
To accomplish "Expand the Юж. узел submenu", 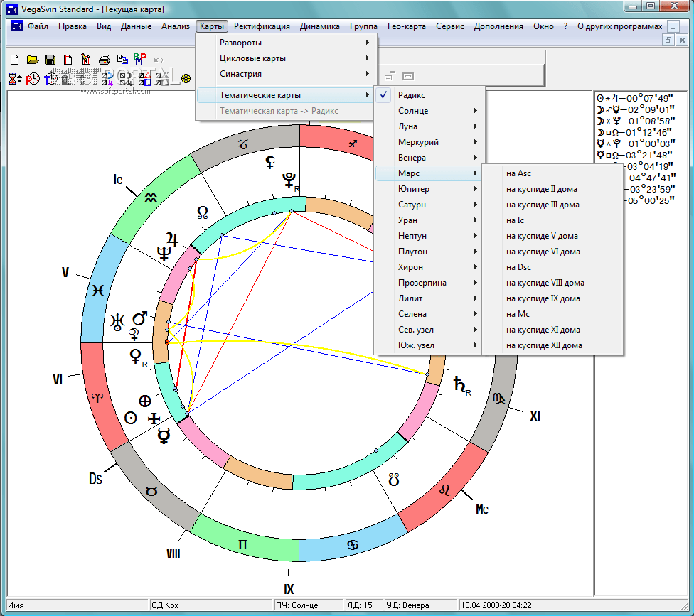I will pos(429,345).
